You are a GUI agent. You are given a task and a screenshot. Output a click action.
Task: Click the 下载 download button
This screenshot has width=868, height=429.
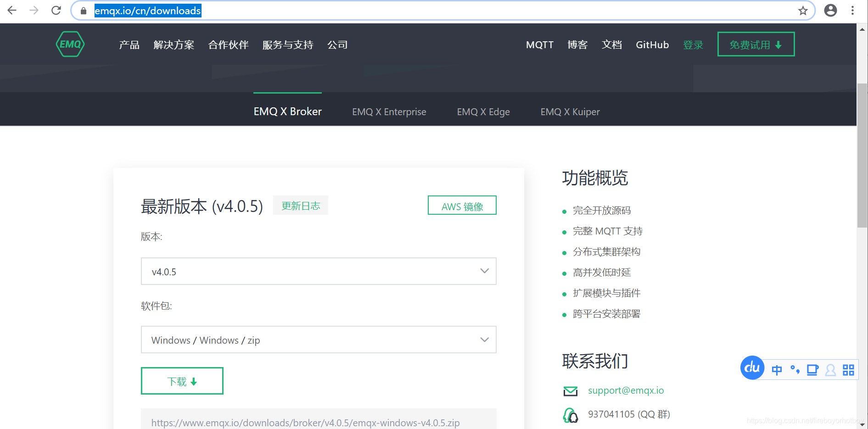click(182, 380)
